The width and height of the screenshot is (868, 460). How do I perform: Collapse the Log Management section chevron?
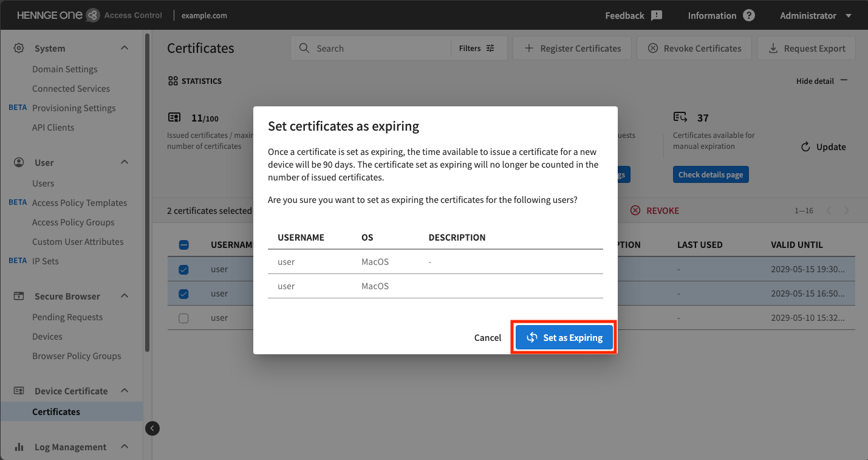(x=125, y=447)
